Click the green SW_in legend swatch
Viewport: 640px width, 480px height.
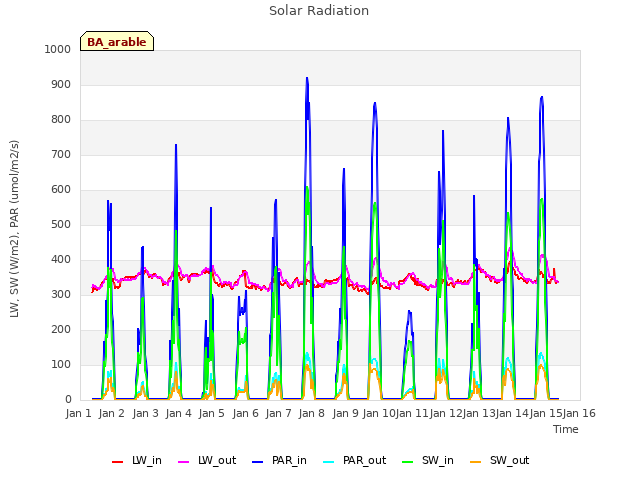pos(407,462)
